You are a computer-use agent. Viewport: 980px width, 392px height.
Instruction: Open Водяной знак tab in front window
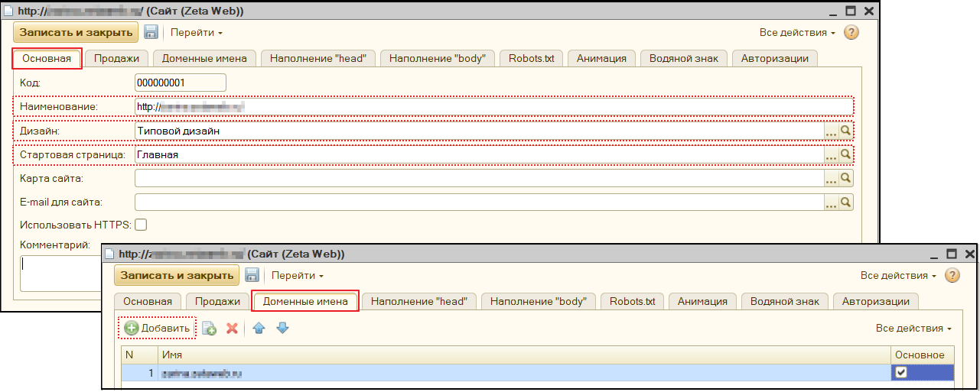tap(783, 301)
